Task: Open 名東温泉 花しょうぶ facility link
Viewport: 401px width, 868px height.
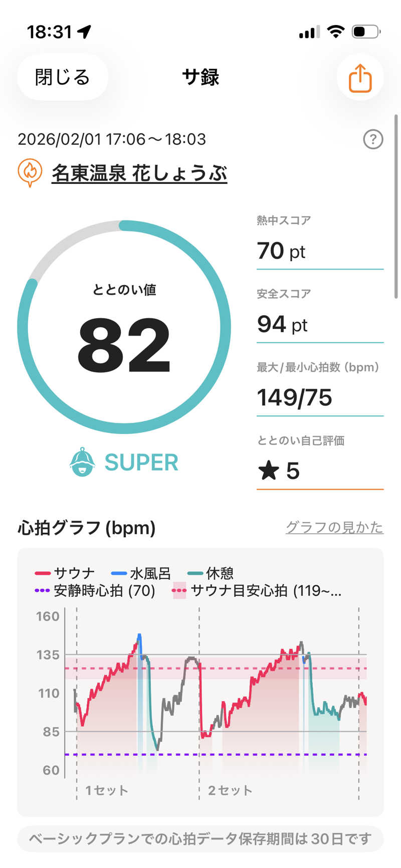Action: click(139, 173)
